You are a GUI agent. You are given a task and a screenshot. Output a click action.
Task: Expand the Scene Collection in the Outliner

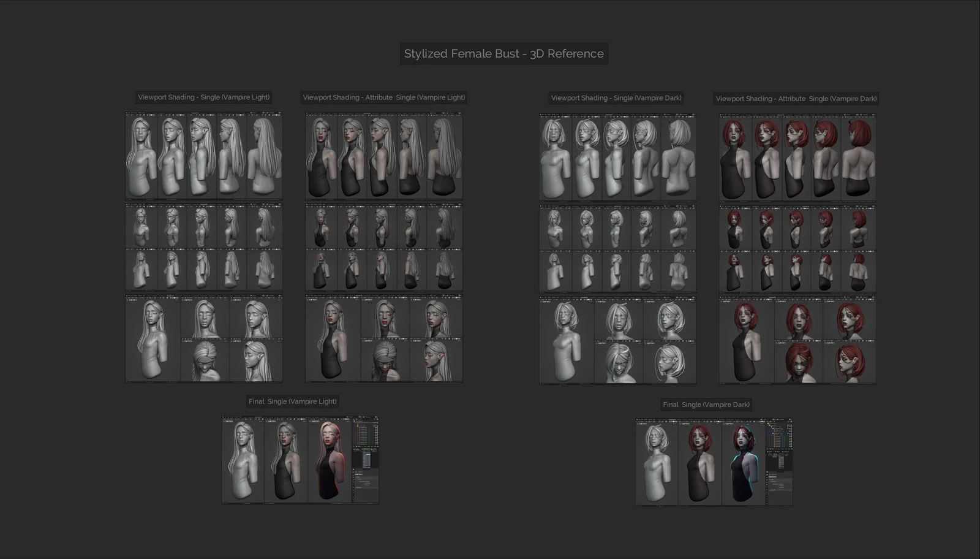point(353,421)
